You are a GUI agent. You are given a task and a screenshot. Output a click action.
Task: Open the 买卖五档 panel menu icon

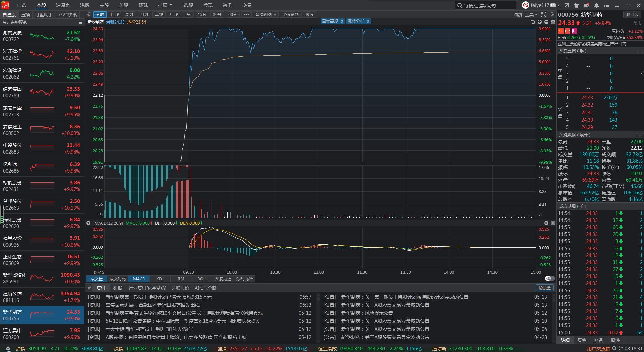640,51
